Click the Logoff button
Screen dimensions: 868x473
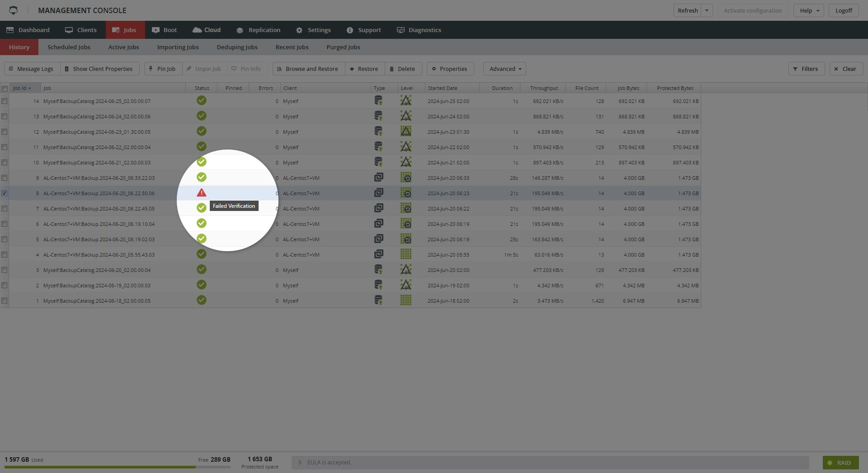pyautogui.click(x=843, y=10)
